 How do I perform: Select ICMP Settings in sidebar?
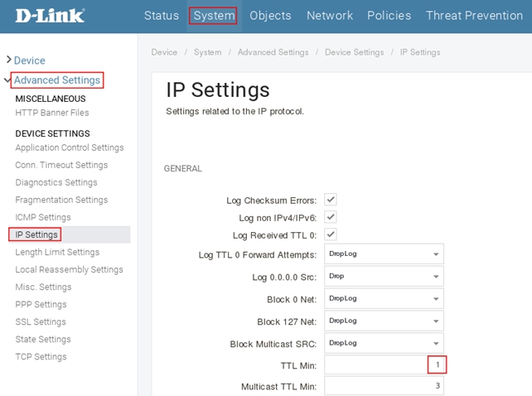[x=43, y=217]
